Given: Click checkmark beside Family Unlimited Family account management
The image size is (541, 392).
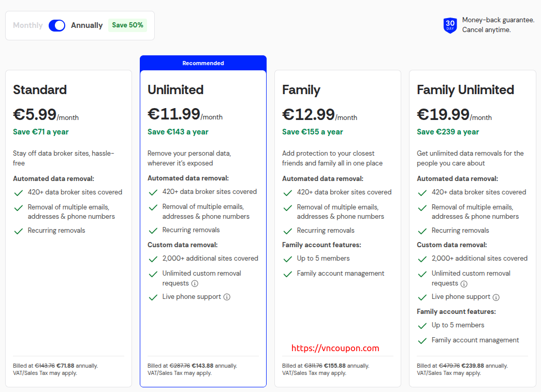Looking at the screenshot, I should 422,341.
